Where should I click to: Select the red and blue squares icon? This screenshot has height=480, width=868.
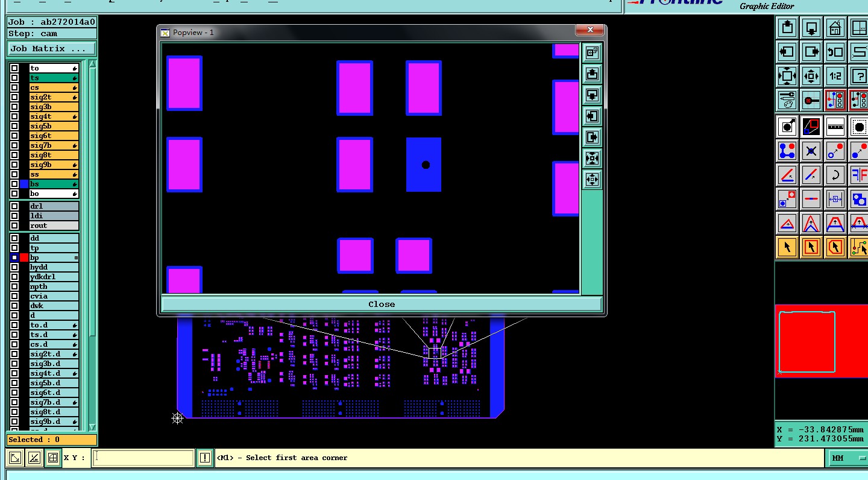pyautogui.click(x=811, y=127)
